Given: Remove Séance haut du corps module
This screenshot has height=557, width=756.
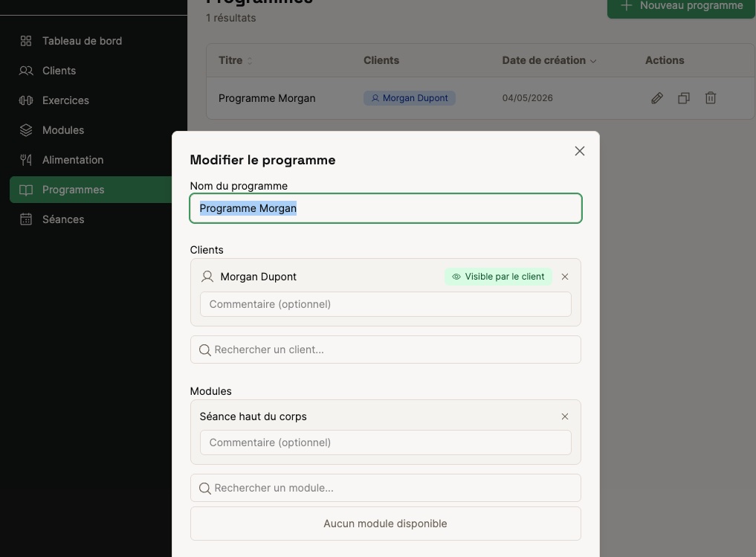Looking at the screenshot, I should point(565,416).
